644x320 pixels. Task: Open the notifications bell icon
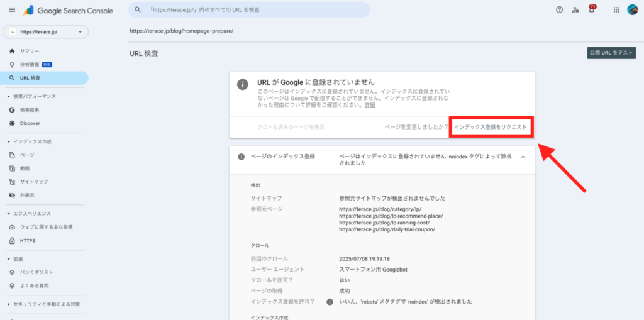(591, 10)
